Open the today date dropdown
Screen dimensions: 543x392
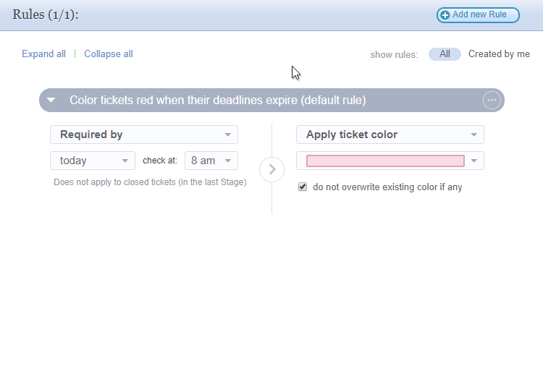(x=92, y=161)
